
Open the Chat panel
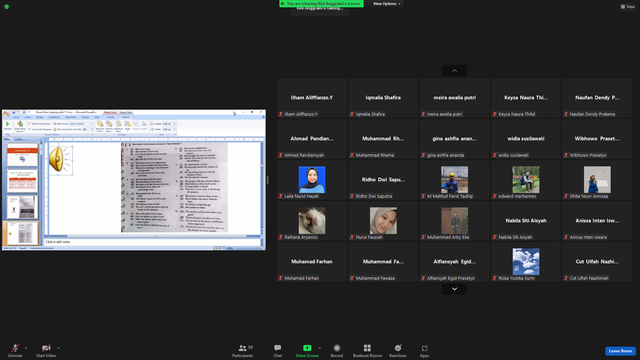coord(278,350)
